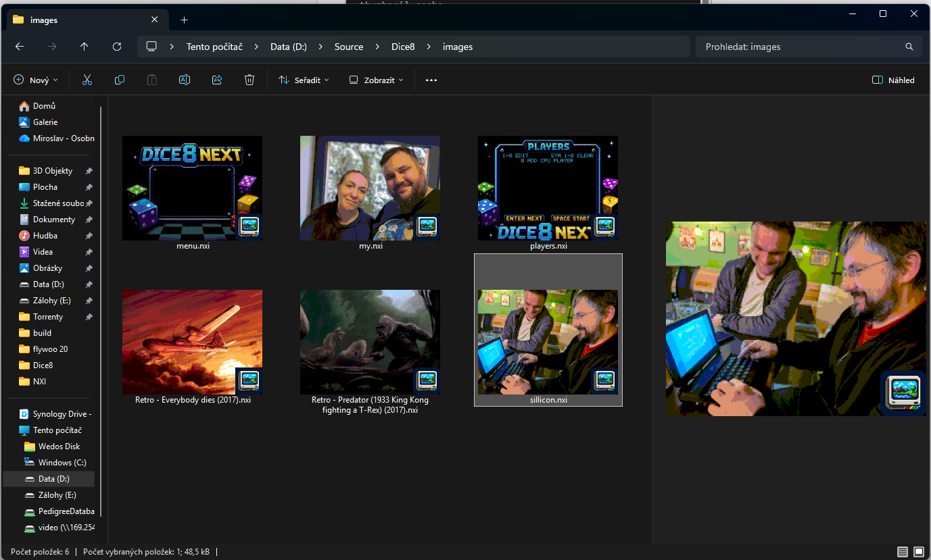Go back with the Back arrow

coord(20,47)
